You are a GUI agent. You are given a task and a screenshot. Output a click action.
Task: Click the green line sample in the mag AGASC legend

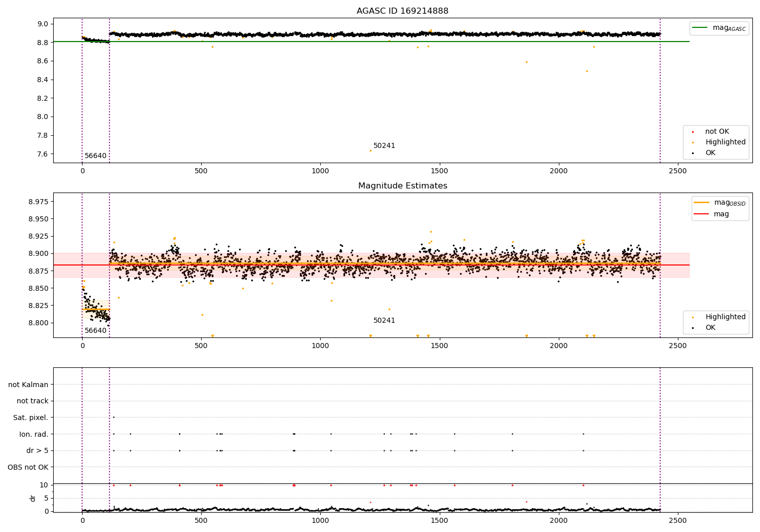pos(700,28)
